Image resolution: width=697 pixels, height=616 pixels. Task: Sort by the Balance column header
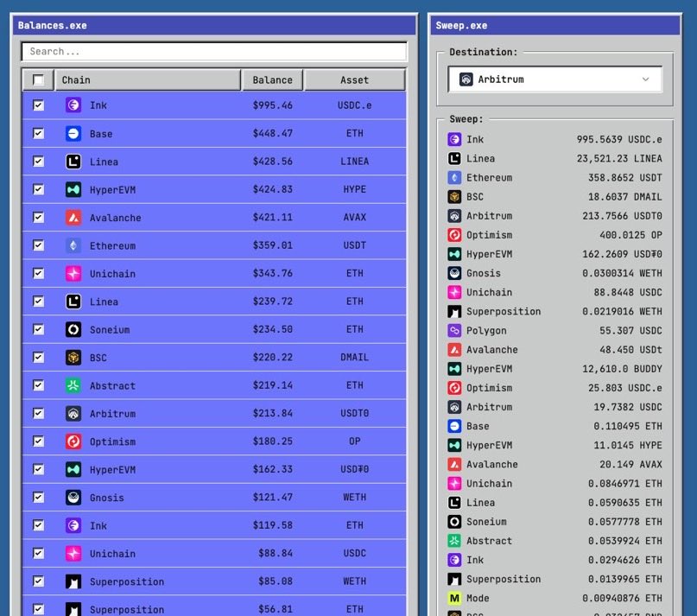tap(272, 80)
